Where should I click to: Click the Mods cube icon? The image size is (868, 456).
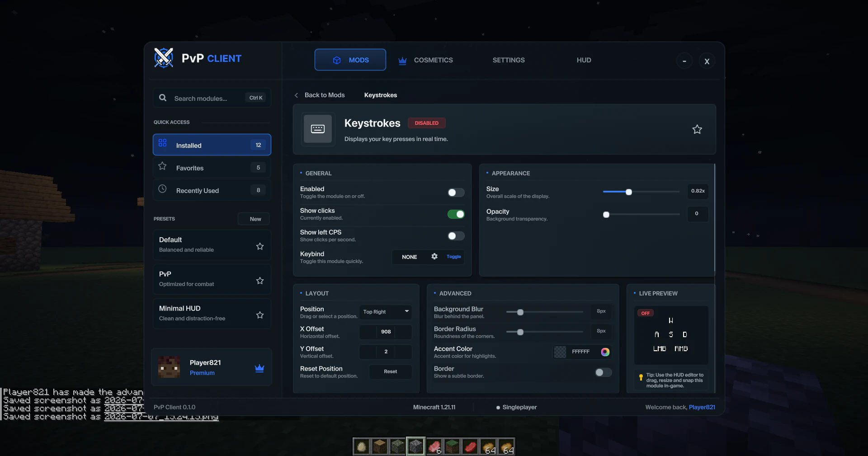337,60
